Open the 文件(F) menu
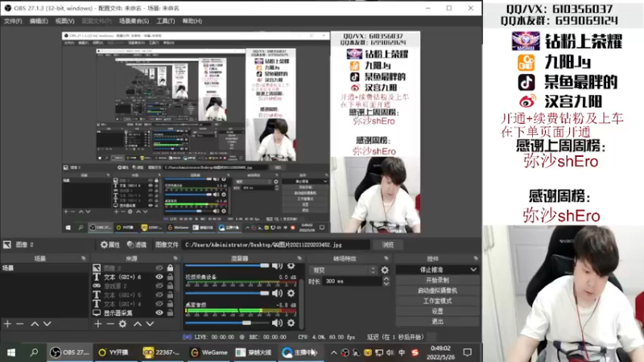This screenshot has width=644, height=362. 13,21
